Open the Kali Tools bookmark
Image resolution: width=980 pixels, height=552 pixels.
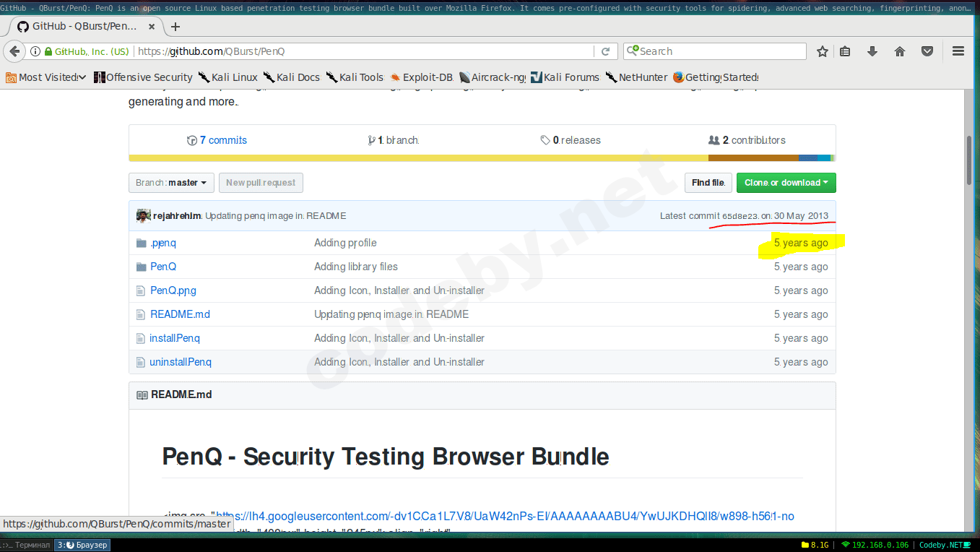pos(355,77)
